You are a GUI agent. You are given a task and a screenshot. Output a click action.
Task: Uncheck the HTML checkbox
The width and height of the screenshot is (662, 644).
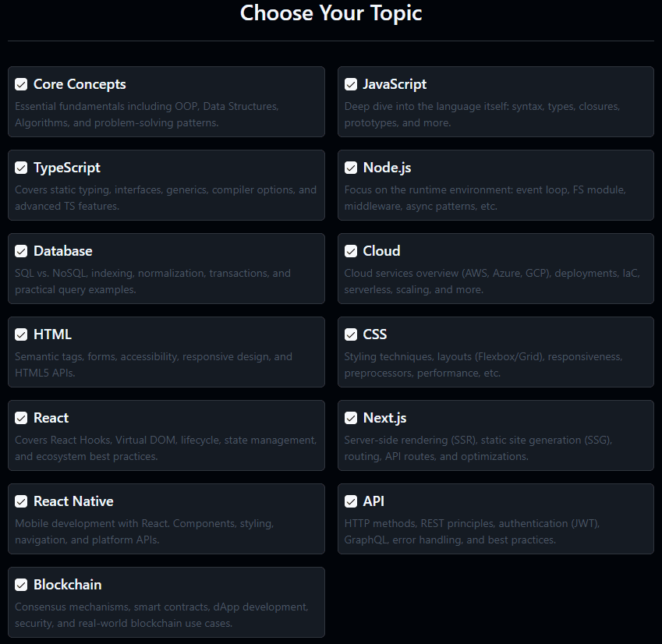(21, 334)
